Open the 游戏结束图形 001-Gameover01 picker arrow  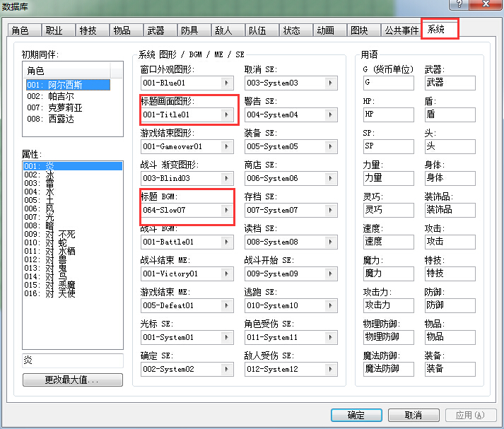pyautogui.click(x=227, y=146)
